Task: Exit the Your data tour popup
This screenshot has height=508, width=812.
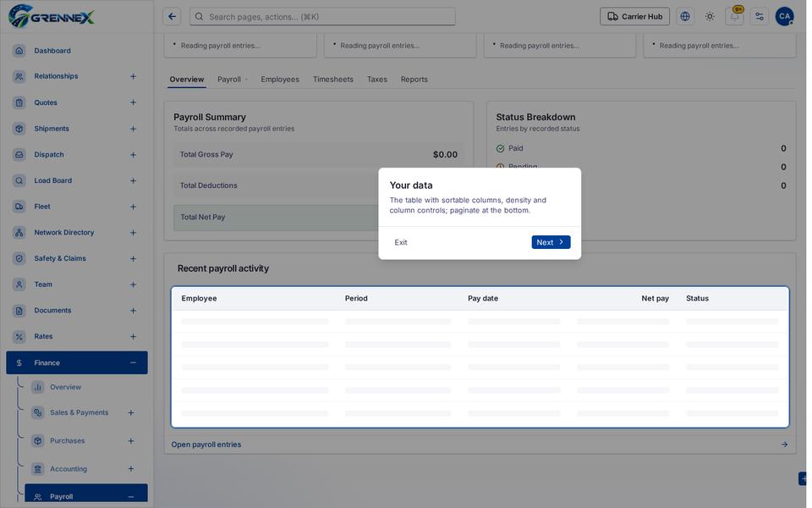Action: [x=401, y=242]
